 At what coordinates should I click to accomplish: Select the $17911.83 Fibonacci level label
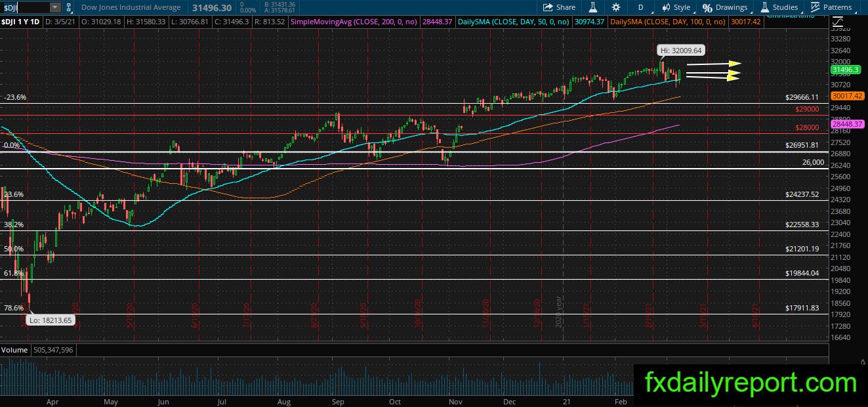point(802,307)
